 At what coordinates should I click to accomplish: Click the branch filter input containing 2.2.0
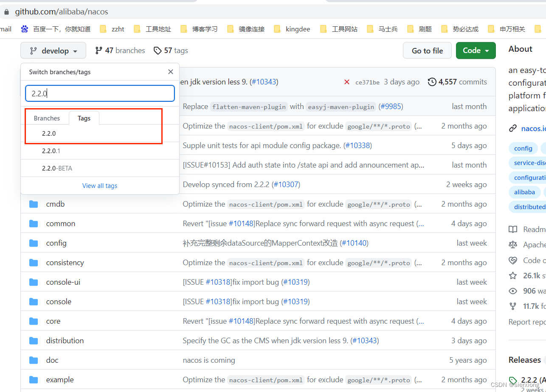coord(100,93)
